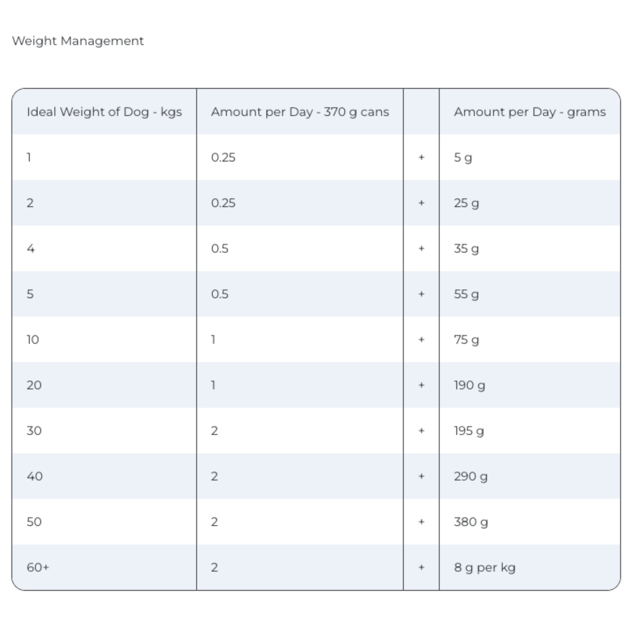Select the Ideal Weight of Dog header
Screen dimensions: 644x644
click(x=104, y=112)
